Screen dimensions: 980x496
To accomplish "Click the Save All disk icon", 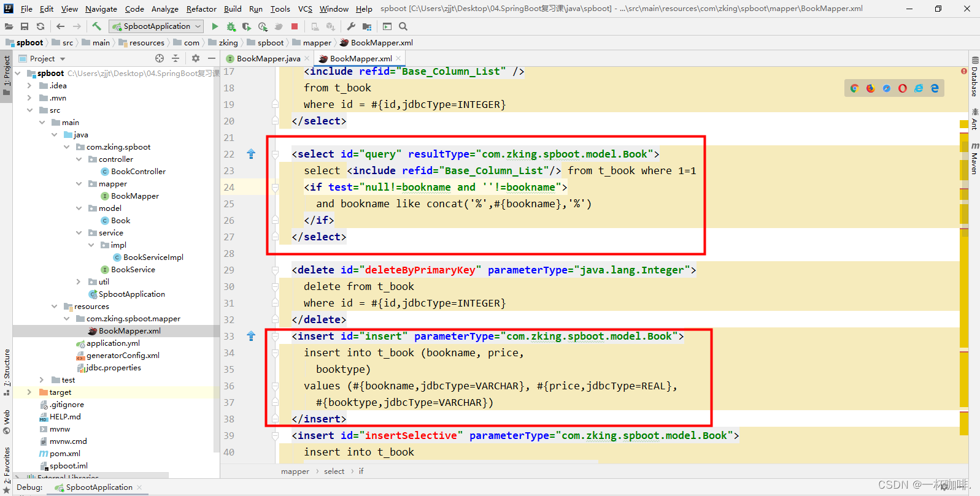I will (25, 26).
